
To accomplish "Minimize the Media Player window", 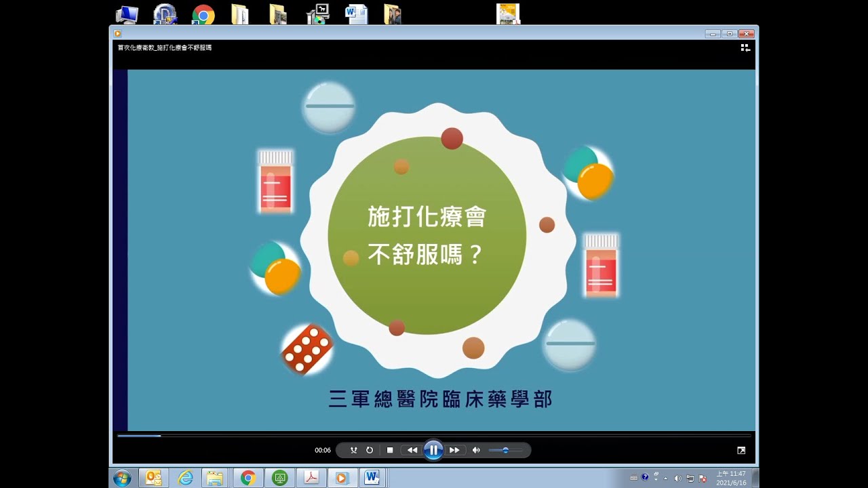I will point(713,33).
